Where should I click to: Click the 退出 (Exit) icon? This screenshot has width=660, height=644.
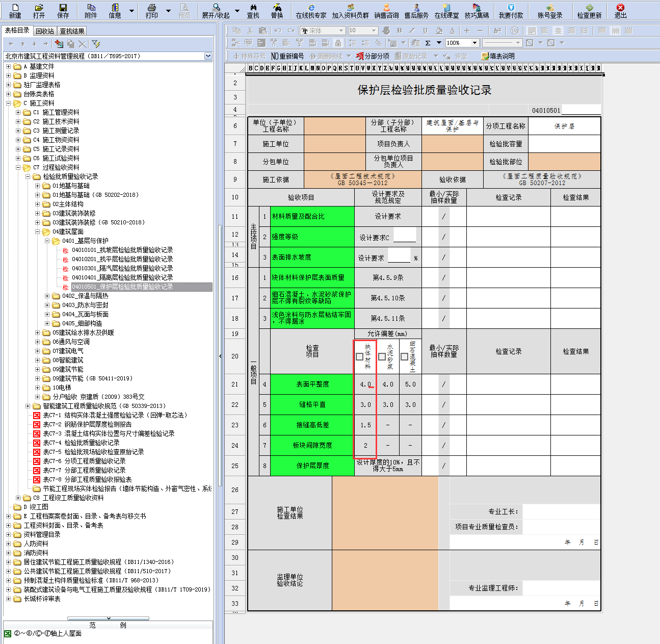[x=620, y=11]
